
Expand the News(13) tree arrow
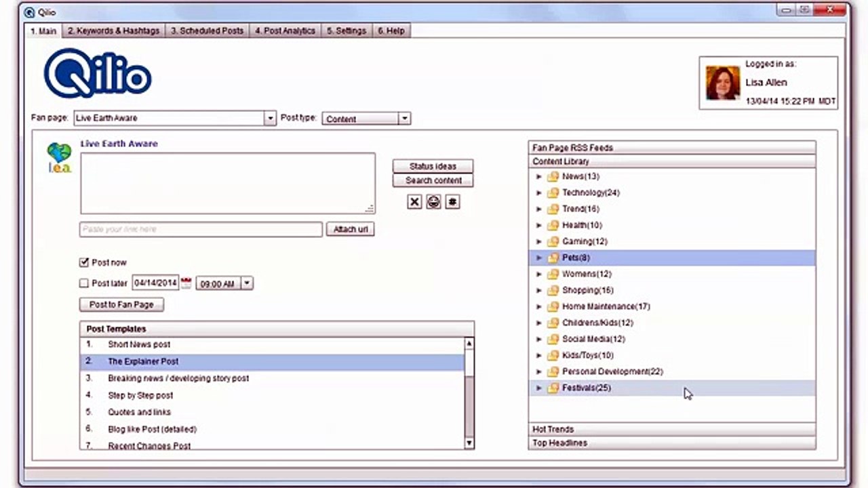539,177
